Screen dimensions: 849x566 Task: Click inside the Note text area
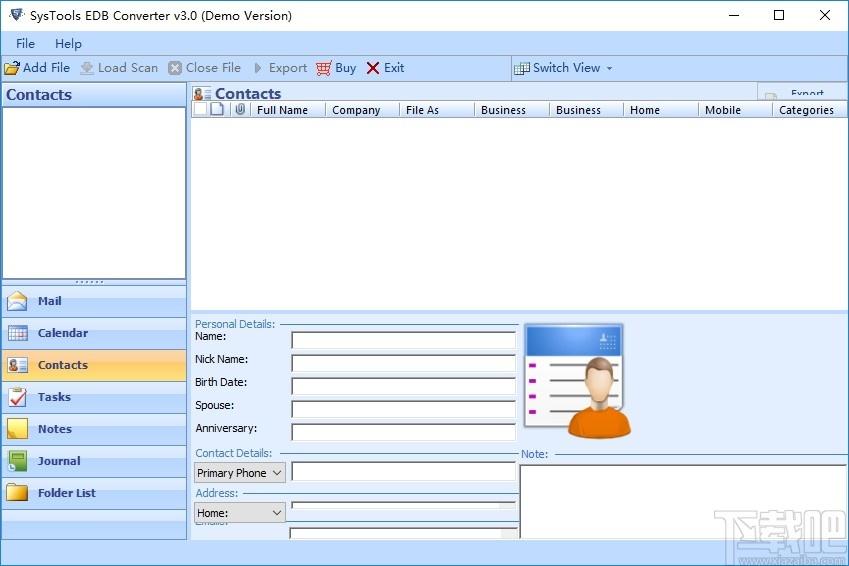click(x=683, y=502)
